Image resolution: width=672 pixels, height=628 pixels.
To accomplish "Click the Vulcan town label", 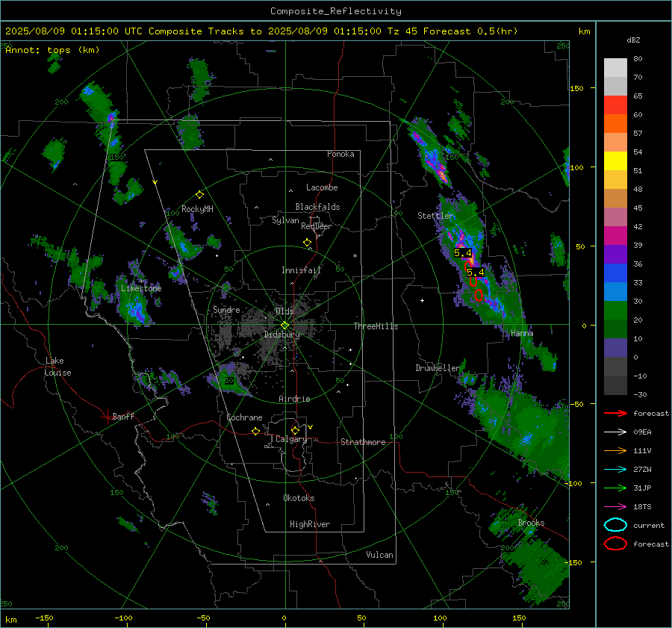I will (379, 555).
